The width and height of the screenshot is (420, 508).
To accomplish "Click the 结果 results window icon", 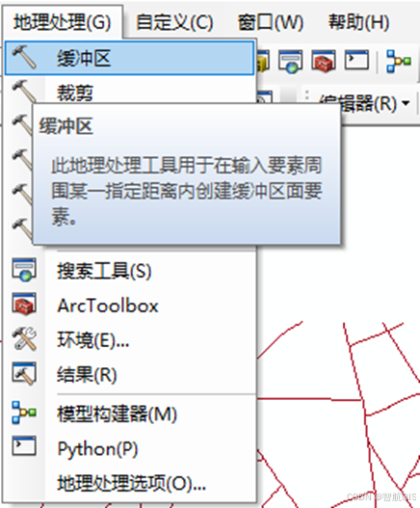I will point(24,374).
